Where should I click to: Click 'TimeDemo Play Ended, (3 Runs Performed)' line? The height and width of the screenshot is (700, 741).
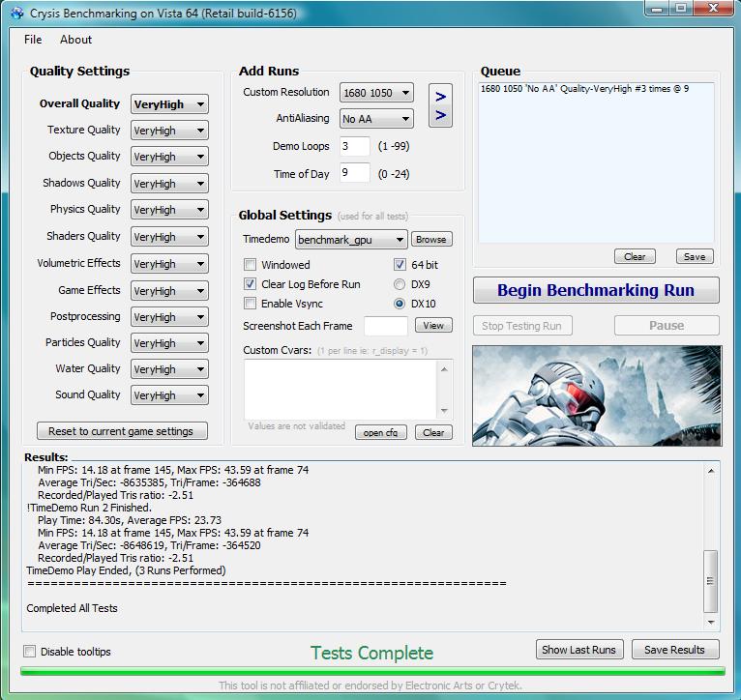(126, 570)
